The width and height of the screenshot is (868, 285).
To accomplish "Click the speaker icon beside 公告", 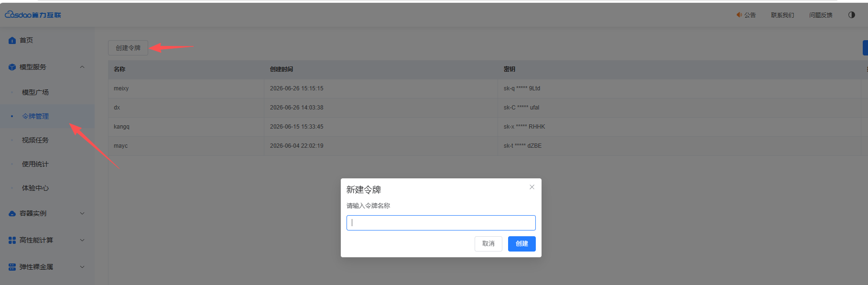I will point(739,15).
